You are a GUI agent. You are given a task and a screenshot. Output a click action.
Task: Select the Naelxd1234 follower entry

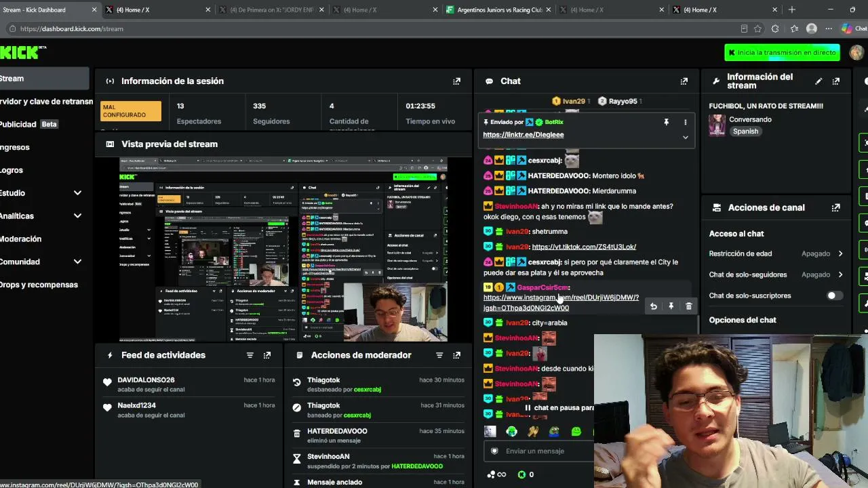(x=188, y=410)
